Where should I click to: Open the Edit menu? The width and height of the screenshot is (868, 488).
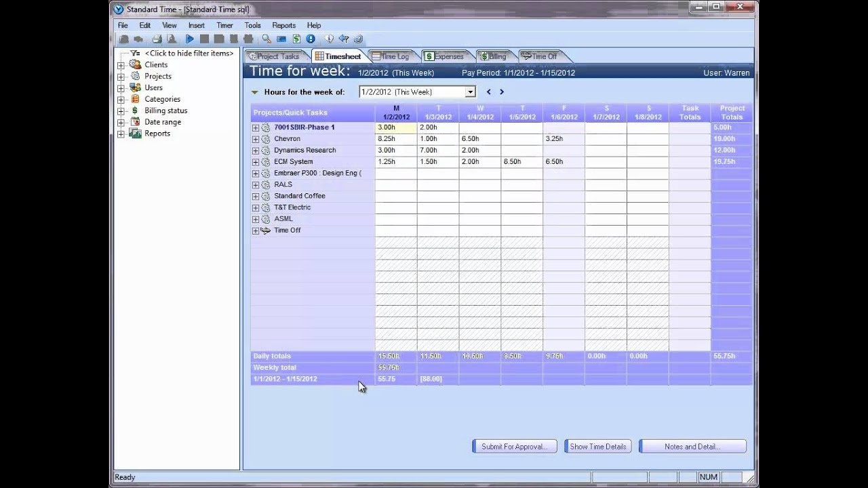coord(145,25)
